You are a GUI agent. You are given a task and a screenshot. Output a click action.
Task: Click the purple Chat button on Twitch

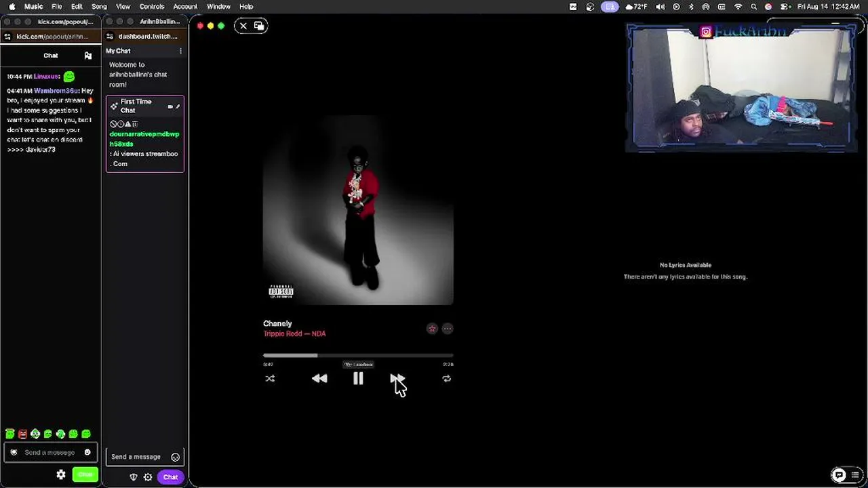[170, 477]
